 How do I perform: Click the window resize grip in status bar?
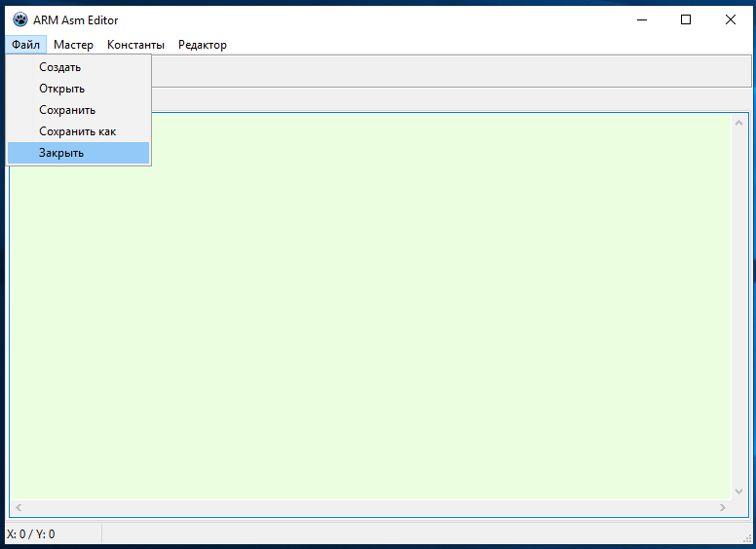(747, 539)
